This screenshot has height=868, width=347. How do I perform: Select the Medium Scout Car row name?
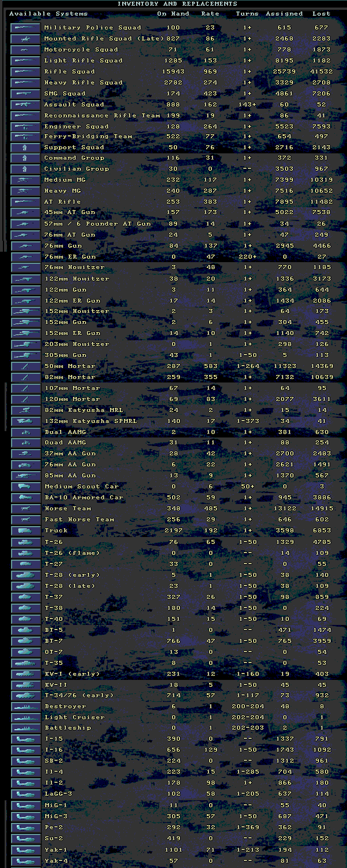[81, 487]
